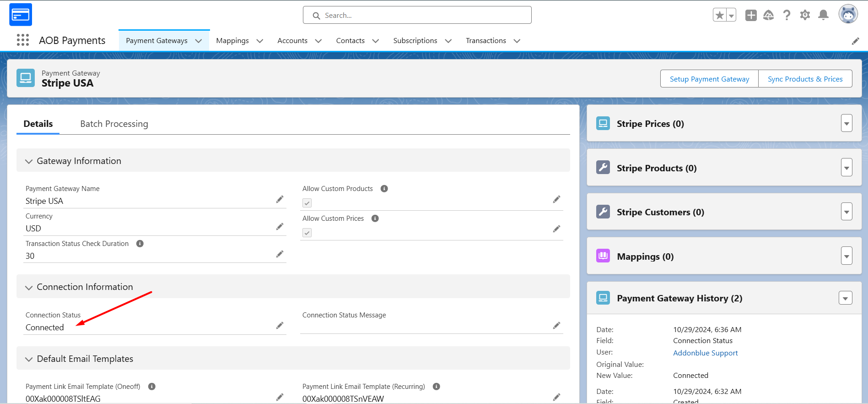Open the Stripe Products actions dropdown

pos(846,168)
